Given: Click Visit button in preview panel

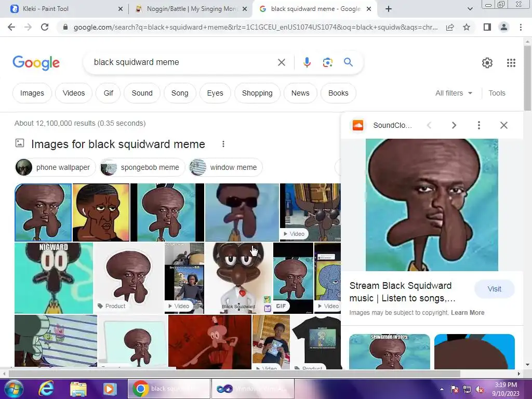Looking at the screenshot, I should 495,289.
